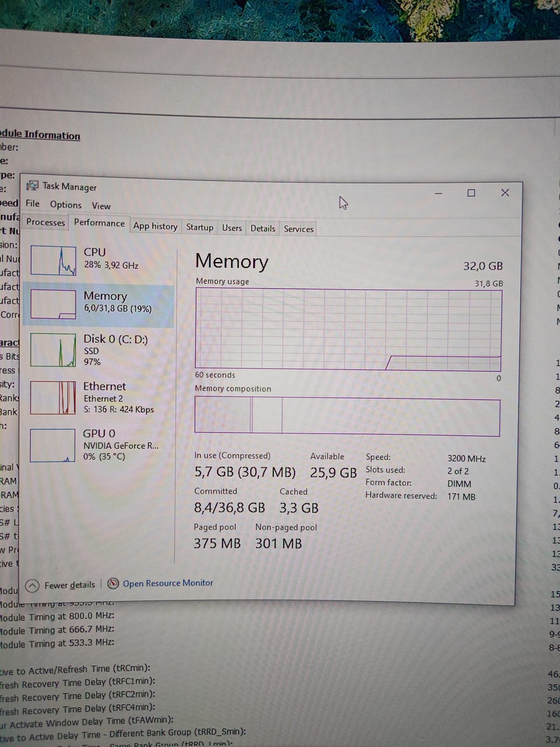Click Module Timing at 533.3 MHz row
Image resolution: width=560 pixels, height=747 pixels.
[57, 643]
